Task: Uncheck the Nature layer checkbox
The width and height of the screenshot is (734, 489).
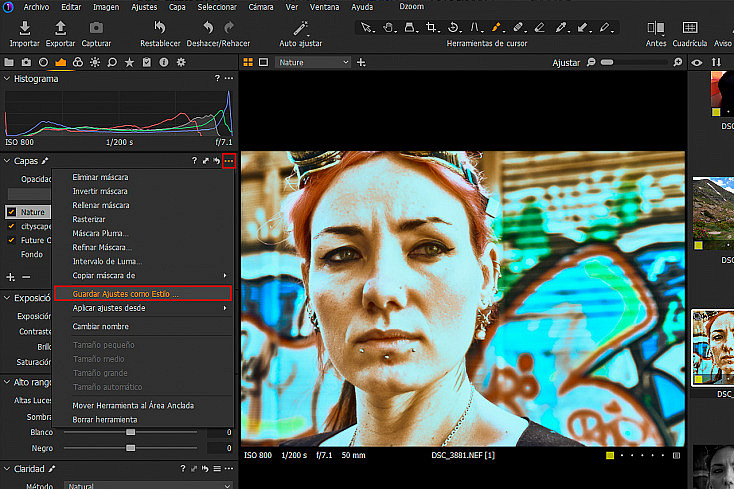Action: (12, 212)
